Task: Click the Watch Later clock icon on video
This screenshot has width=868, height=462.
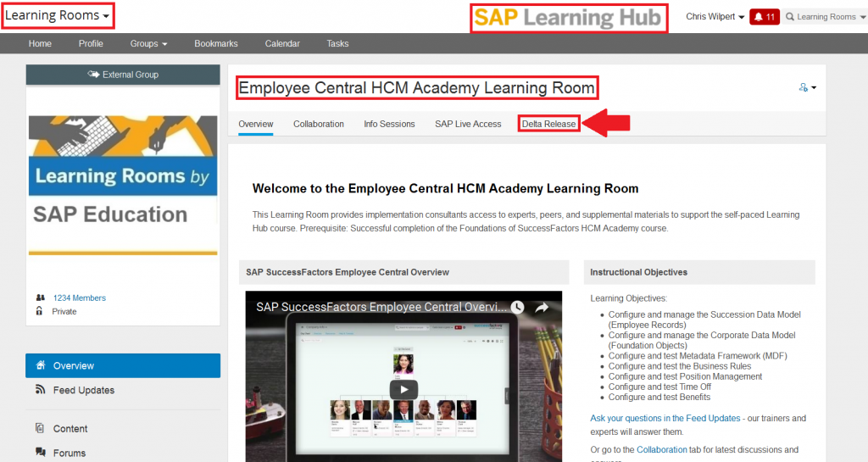Action: pyautogui.click(x=517, y=307)
